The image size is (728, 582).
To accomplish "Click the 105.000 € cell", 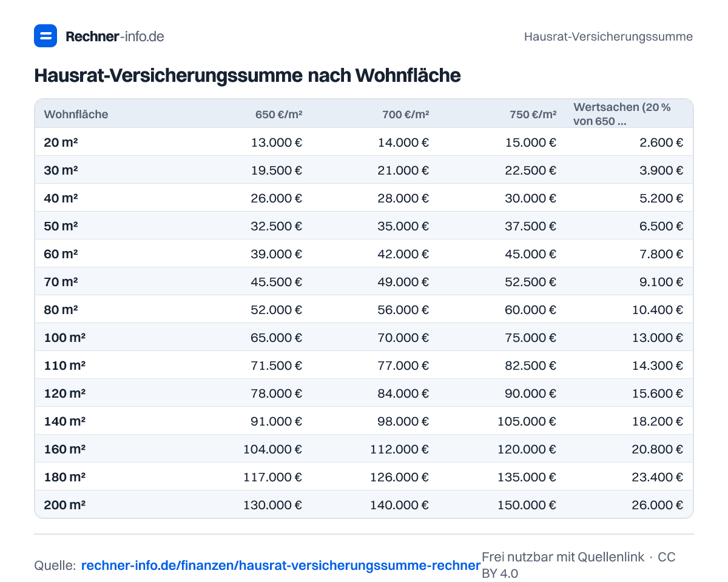I will pyautogui.click(x=527, y=421).
